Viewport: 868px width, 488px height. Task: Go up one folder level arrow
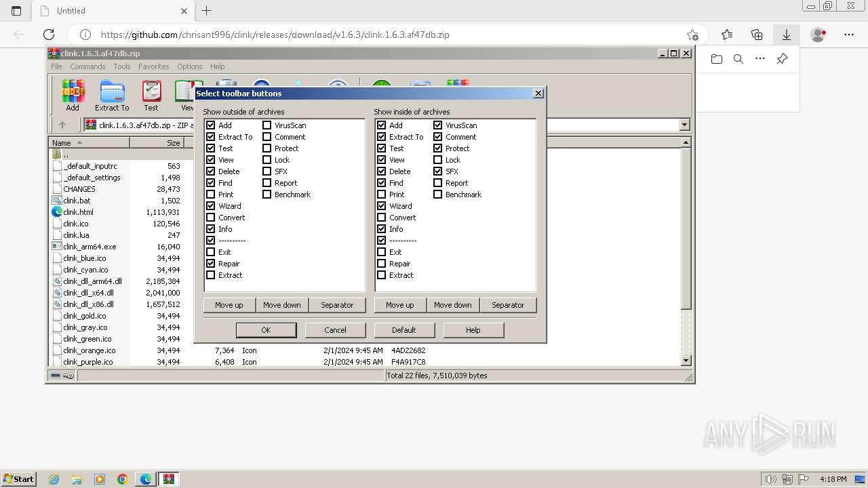click(62, 125)
